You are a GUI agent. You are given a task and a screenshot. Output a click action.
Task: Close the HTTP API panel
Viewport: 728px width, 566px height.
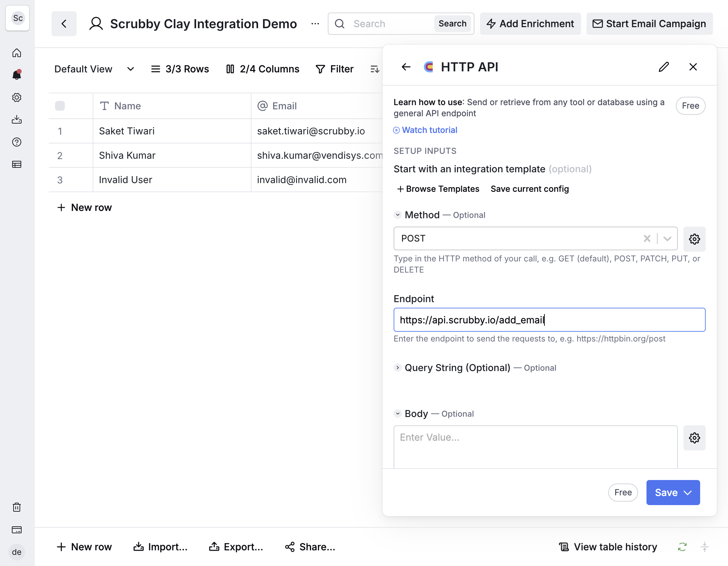693,67
